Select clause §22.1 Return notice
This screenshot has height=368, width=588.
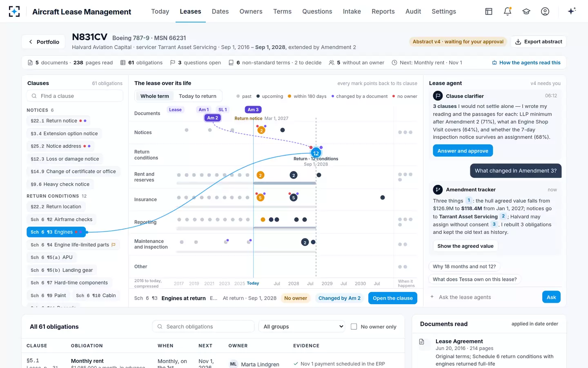pos(58,121)
